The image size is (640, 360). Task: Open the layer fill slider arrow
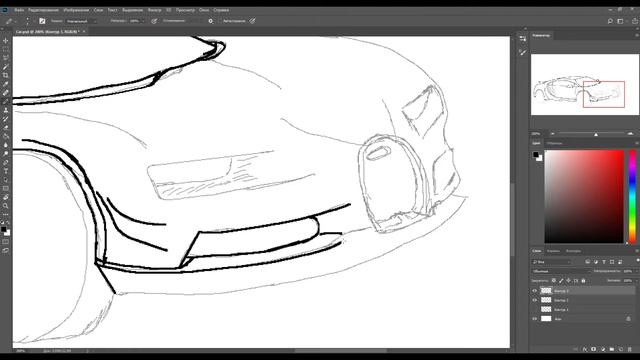click(x=636, y=280)
